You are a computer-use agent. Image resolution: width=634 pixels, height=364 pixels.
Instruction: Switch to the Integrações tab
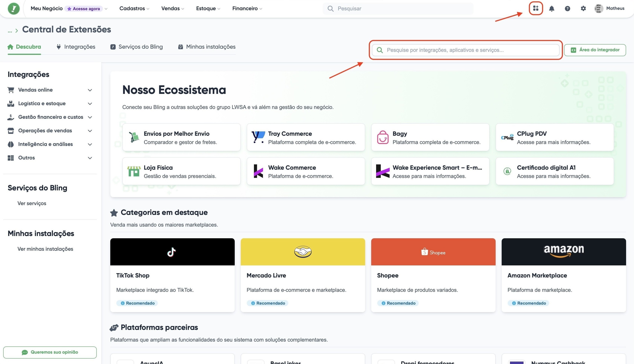pyautogui.click(x=76, y=47)
